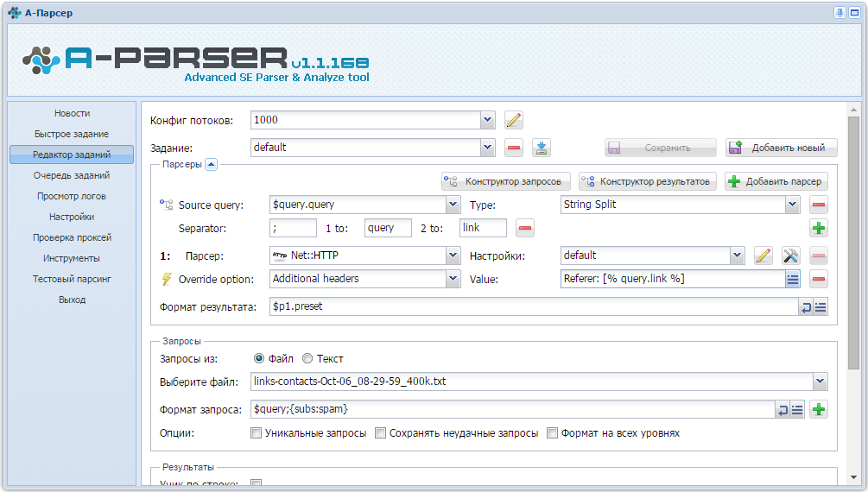This screenshot has height=492, width=868.
Task: Open Тестовый парсинг in the sidebar
Action: [72, 279]
